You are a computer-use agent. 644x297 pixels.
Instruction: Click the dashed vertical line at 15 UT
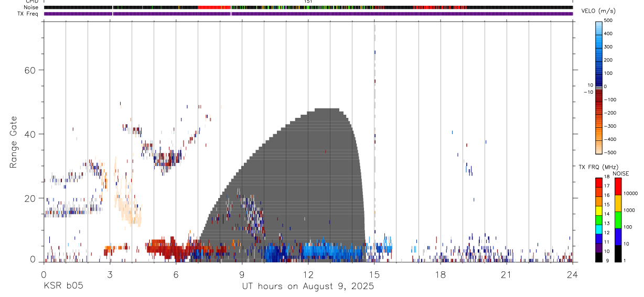coord(374,141)
